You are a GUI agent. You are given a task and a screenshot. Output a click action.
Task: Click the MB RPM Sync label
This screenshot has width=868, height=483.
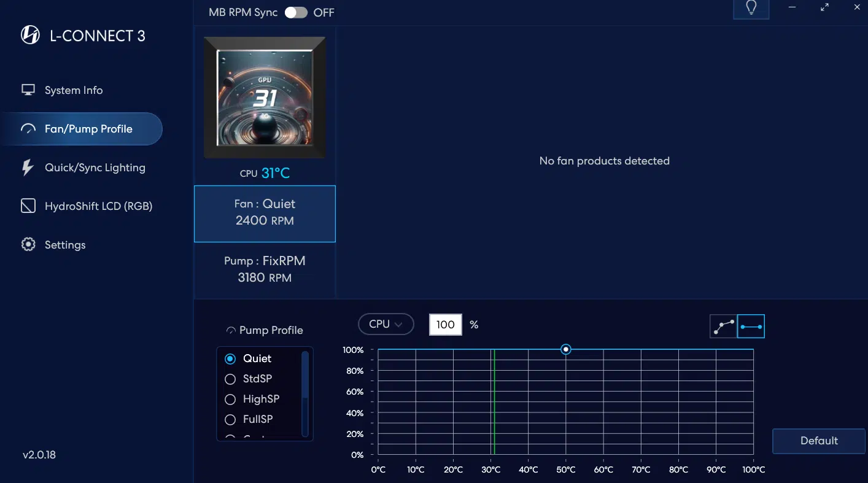(x=243, y=12)
